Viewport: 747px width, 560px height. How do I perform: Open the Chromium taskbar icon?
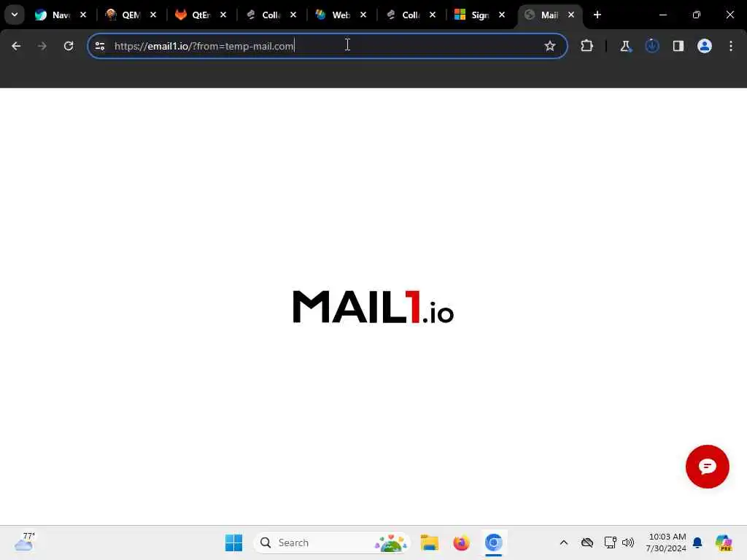[x=494, y=542]
